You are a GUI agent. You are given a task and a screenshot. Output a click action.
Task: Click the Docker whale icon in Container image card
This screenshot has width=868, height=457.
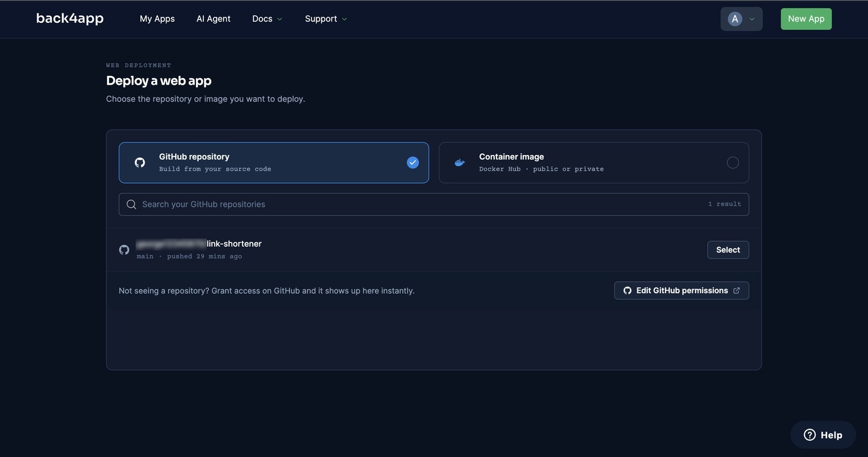[459, 163]
